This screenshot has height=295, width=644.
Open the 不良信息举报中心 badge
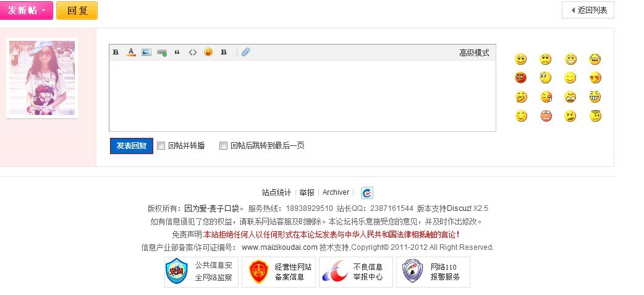pyautogui.click(x=355, y=272)
